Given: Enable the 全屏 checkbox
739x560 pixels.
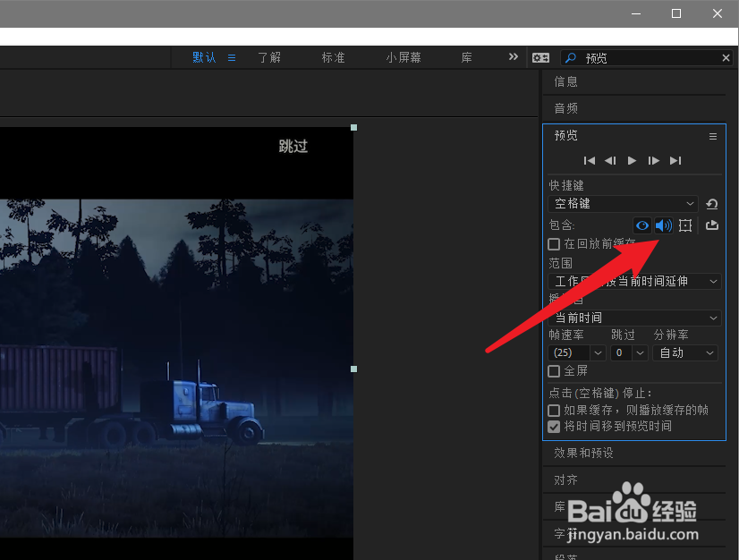Looking at the screenshot, I should 554,371.
